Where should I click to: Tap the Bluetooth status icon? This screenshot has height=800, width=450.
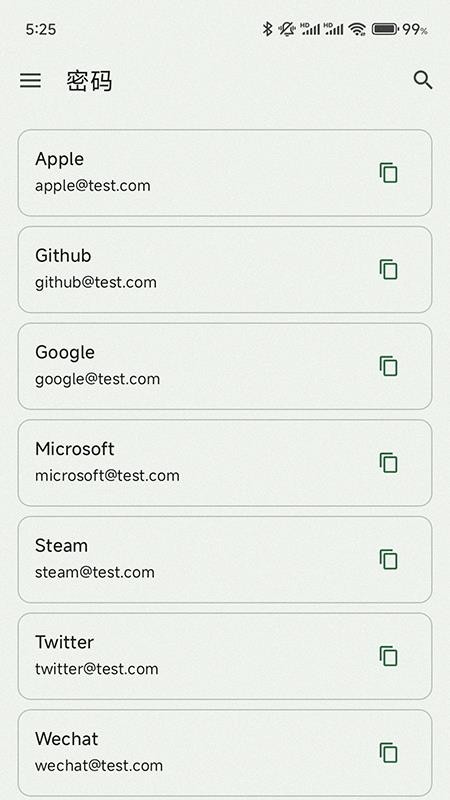[x=267, y=29]
